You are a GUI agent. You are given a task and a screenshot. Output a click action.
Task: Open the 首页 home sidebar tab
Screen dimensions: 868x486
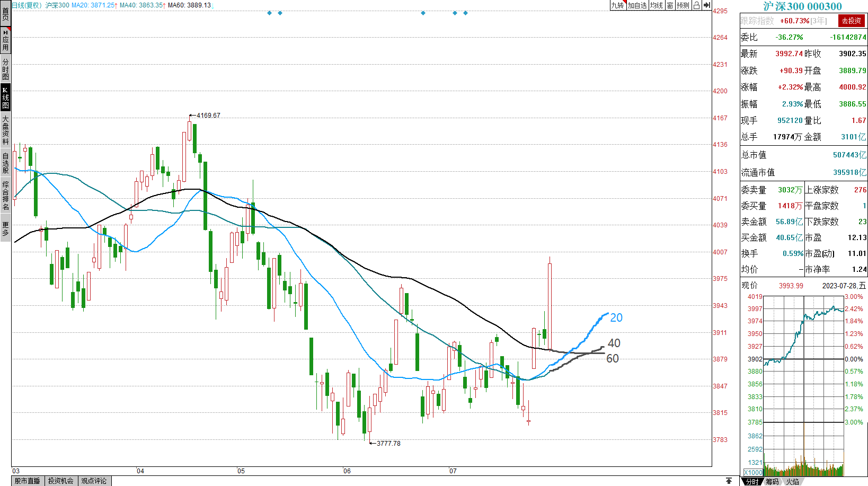(x=5, y=13)
